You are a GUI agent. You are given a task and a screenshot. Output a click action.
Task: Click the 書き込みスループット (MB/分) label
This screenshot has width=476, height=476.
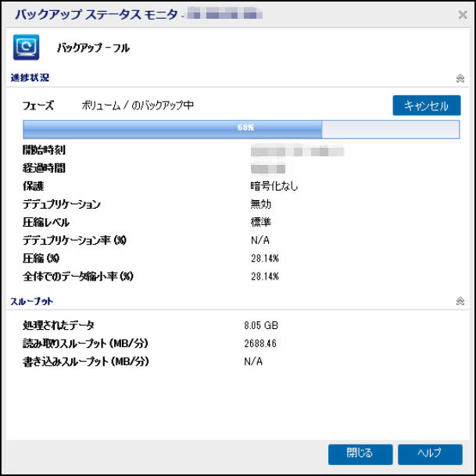(x=86, y=362)
